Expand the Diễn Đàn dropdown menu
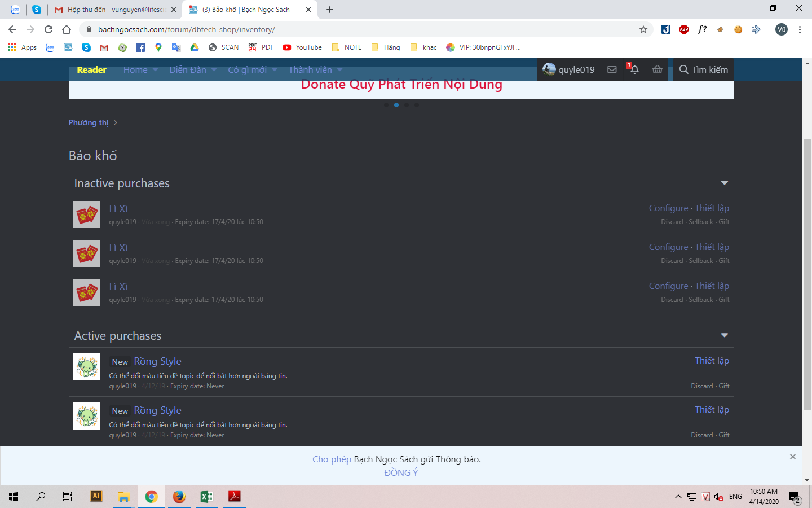 pos(214,70)
